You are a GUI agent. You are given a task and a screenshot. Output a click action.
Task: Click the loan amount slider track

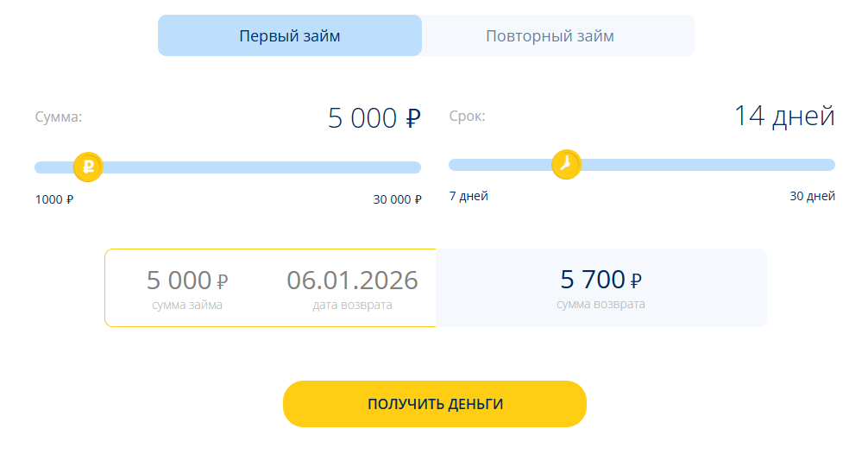pos(259,167)
